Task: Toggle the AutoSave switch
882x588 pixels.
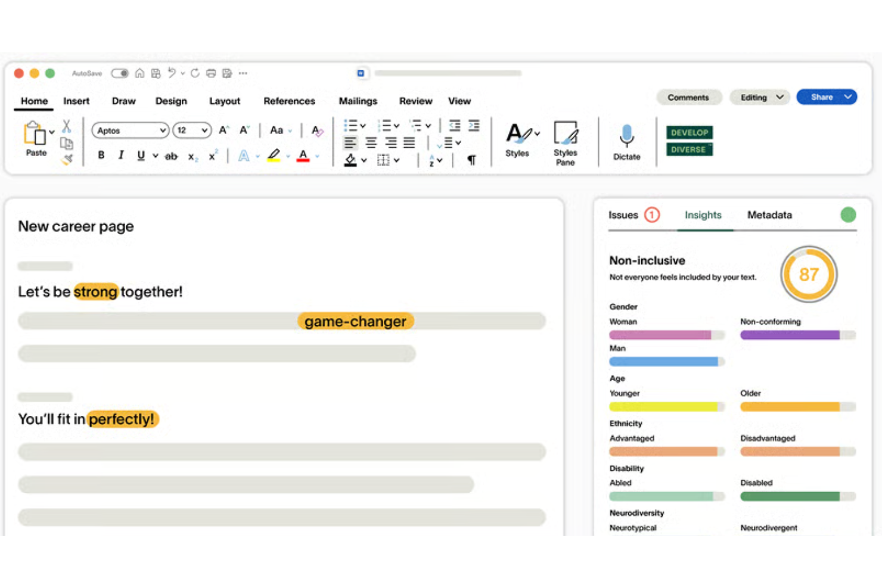Action: pos(120,73)
